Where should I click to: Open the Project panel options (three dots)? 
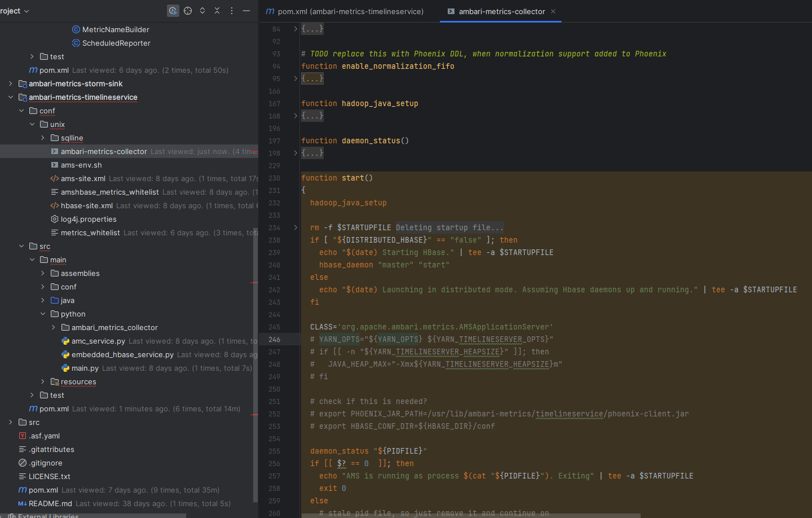pos(232,11)
